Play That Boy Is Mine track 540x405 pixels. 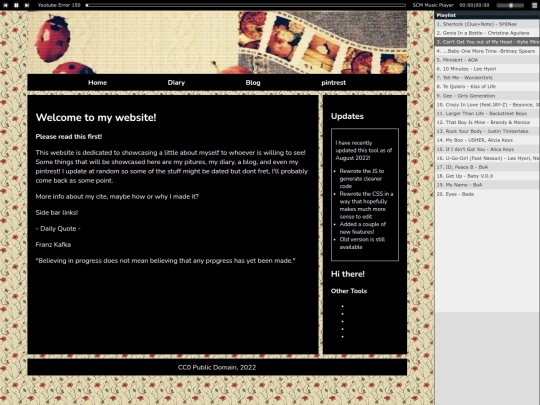pos(487,122)
